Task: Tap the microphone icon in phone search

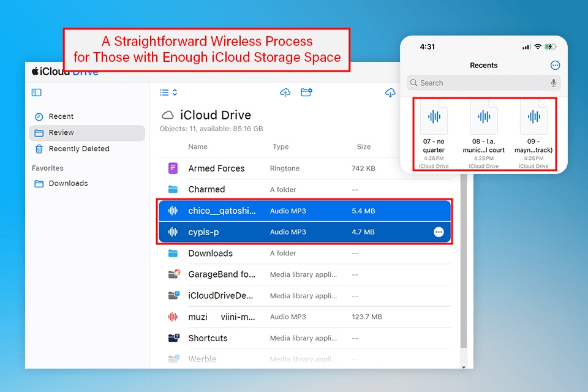Action: coord(554,83)
